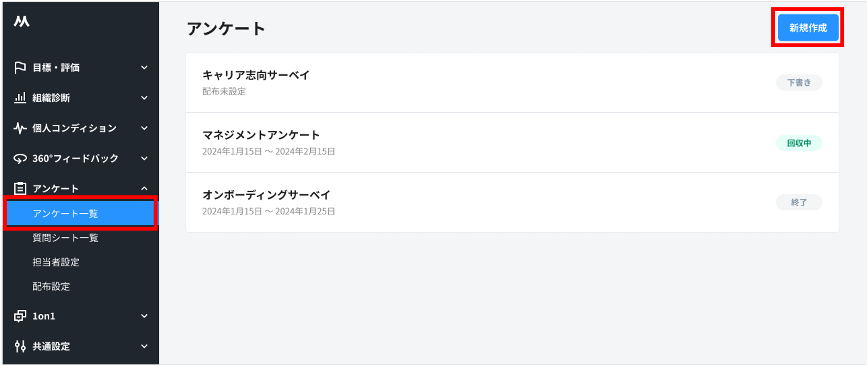This screenshot has width=868, height=366.
Task: Go to 配布設定 submenu item
Action: pyautogui.click(x=51, y=287)
